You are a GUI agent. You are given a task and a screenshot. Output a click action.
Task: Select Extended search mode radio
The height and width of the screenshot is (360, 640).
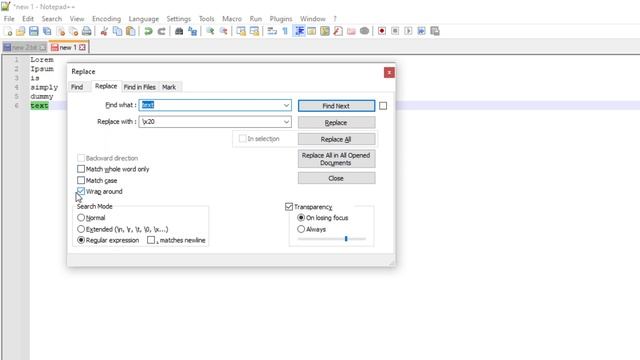tap(81, 229)
